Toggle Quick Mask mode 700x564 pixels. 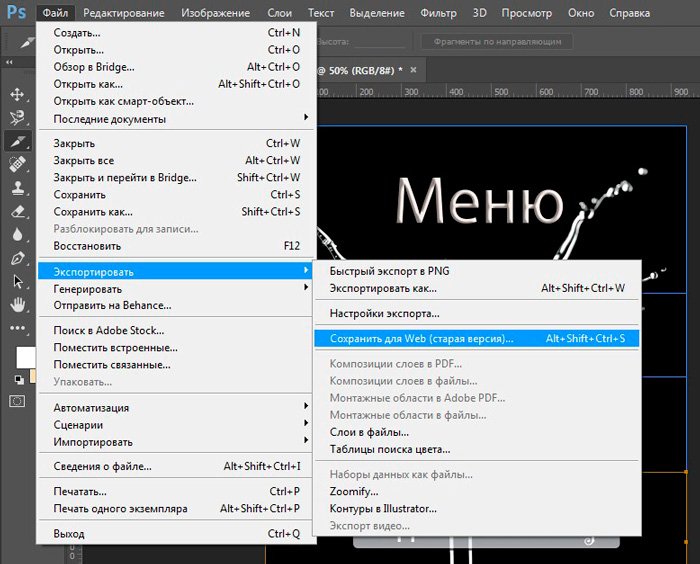pos(17,401)
